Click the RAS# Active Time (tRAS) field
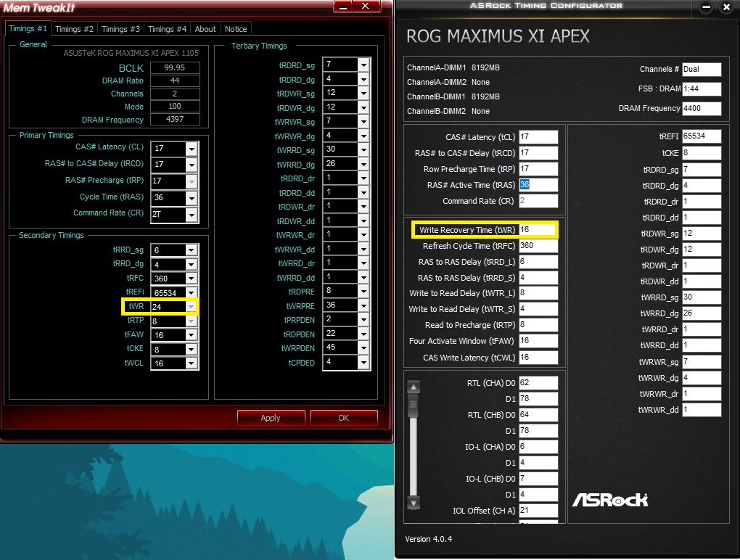 point(538,185)
